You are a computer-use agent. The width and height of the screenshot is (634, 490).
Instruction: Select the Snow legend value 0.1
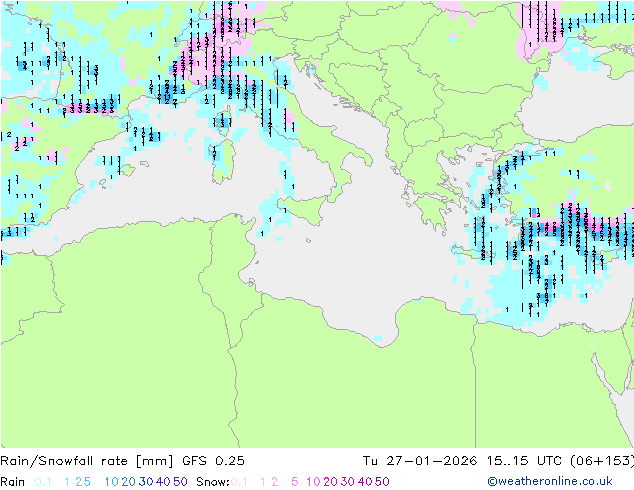click(239, 482)
